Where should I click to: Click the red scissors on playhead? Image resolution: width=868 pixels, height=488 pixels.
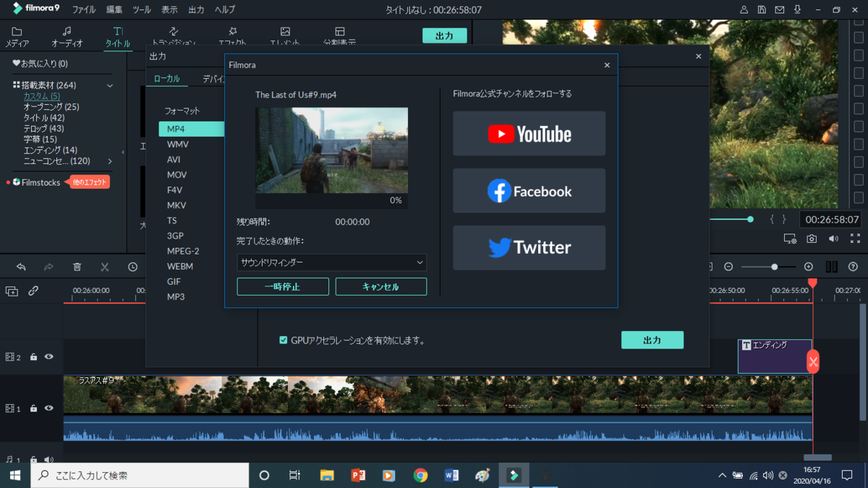[x=813, y=361]
